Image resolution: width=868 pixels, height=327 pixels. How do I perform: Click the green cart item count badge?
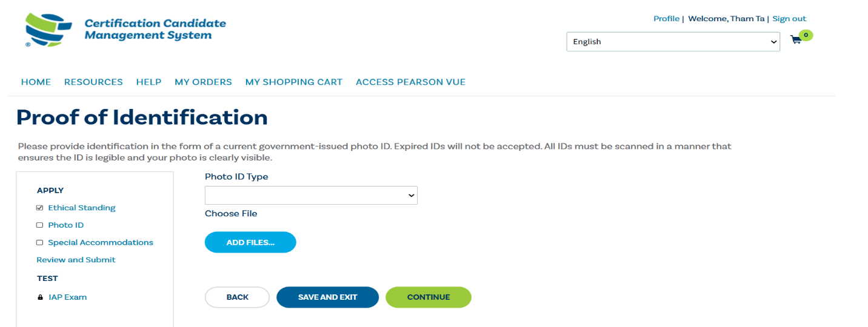(806, 35)
